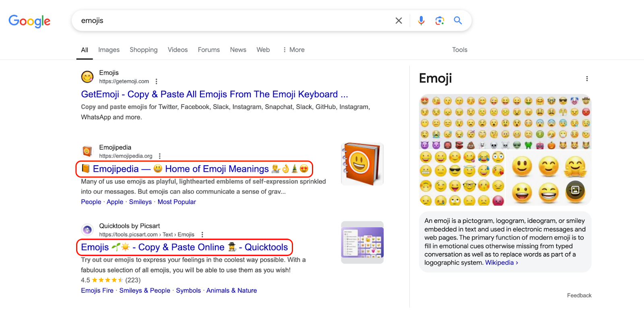
Task: Open the Most Popular sitelink
Action: 177,202
